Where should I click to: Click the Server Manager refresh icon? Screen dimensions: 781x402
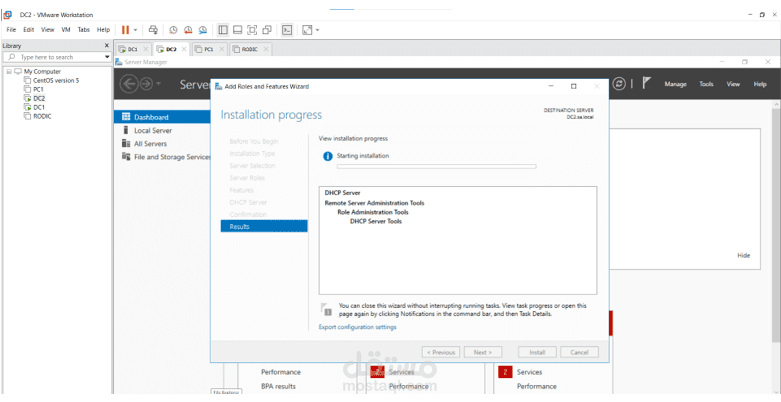619,84
